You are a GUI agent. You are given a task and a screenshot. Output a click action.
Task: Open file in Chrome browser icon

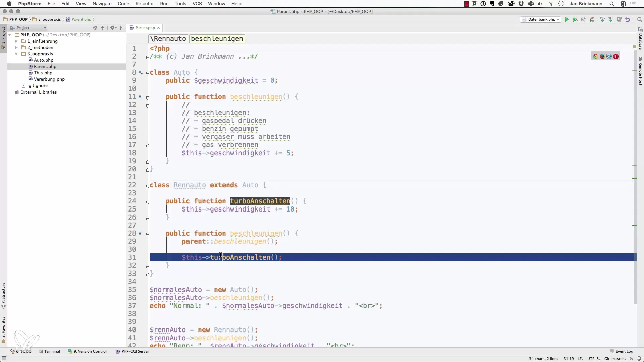[596, 56]
